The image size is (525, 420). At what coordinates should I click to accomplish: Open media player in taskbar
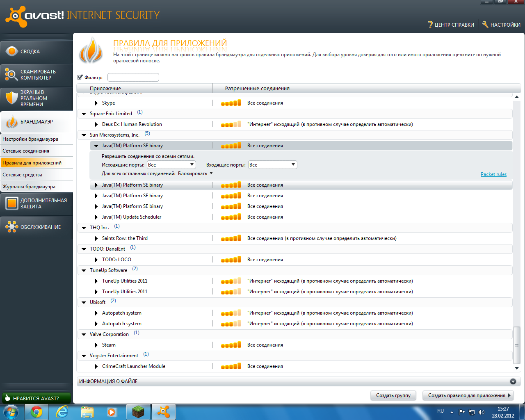(x=112, y=412)
